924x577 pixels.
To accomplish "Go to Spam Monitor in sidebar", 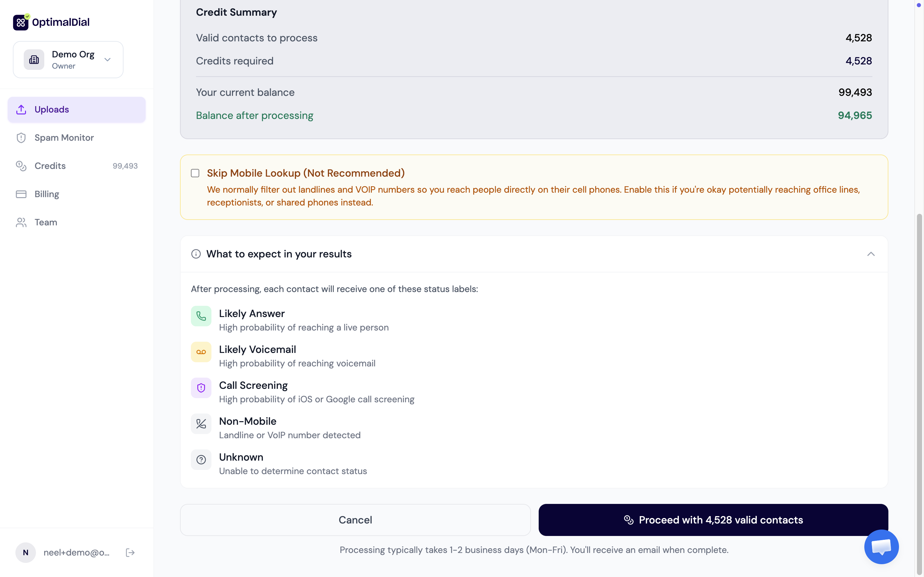I will click(64, 138).
